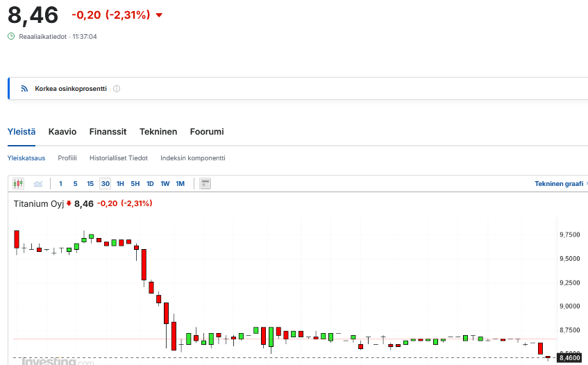The image size is (588, 365).
Task: Click the green real-time clock icon
Action: [11, 36]
